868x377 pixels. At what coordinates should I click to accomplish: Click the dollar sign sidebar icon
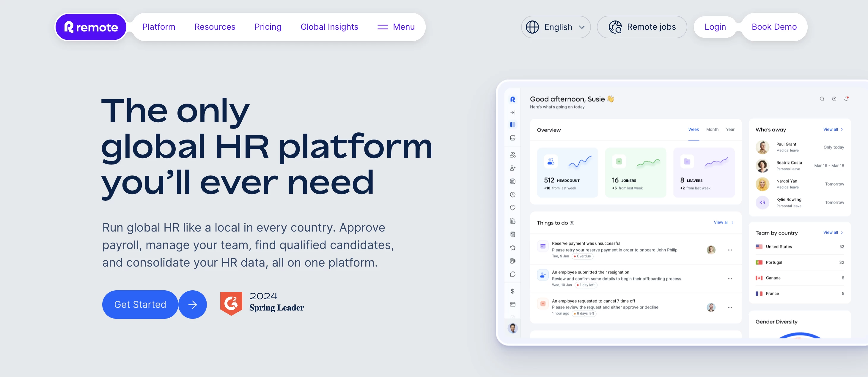pyautogui.click(x=513, y=290)
